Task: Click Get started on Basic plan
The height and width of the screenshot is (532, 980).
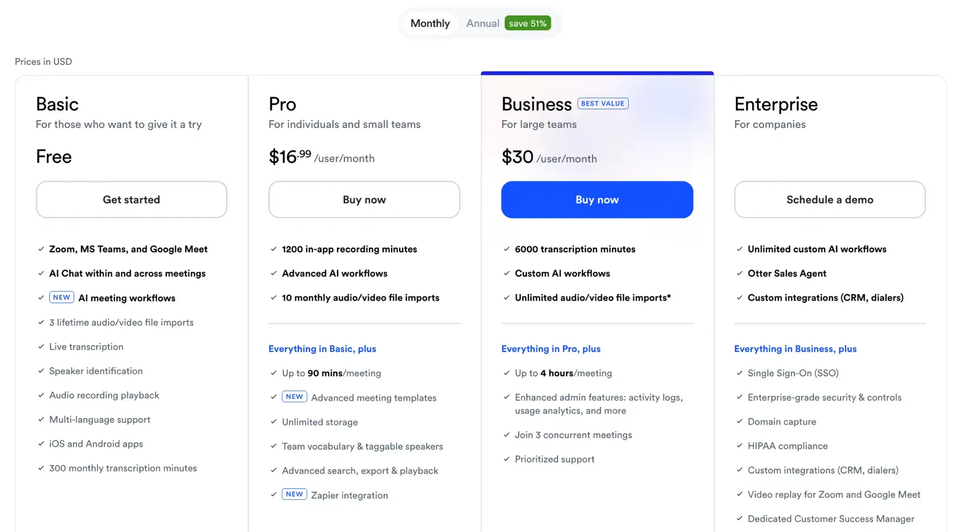Action: 131,200
